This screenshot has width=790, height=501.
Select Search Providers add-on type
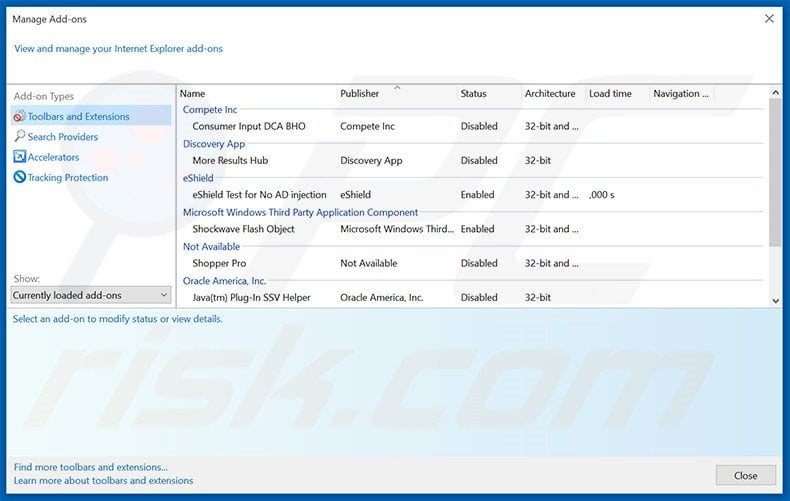[62, 137]
